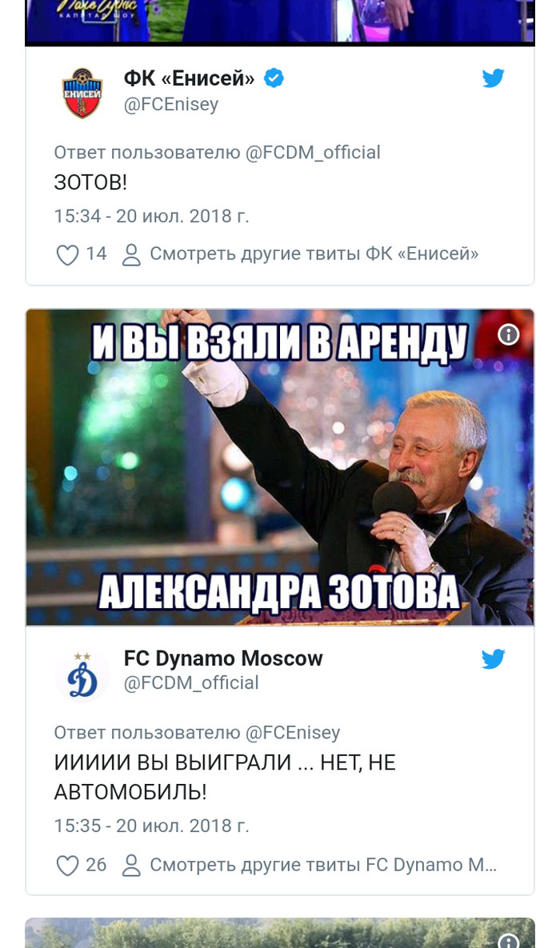
Task: Like the Dynamo Moscow tweet via heart icon
Action: click(67, 865)
